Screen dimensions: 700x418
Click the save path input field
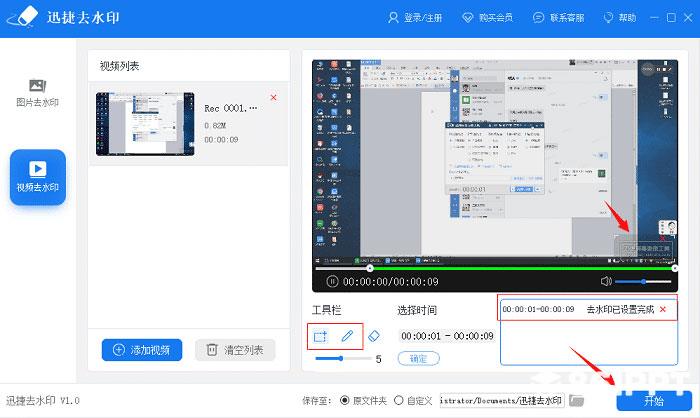(502, 400)
